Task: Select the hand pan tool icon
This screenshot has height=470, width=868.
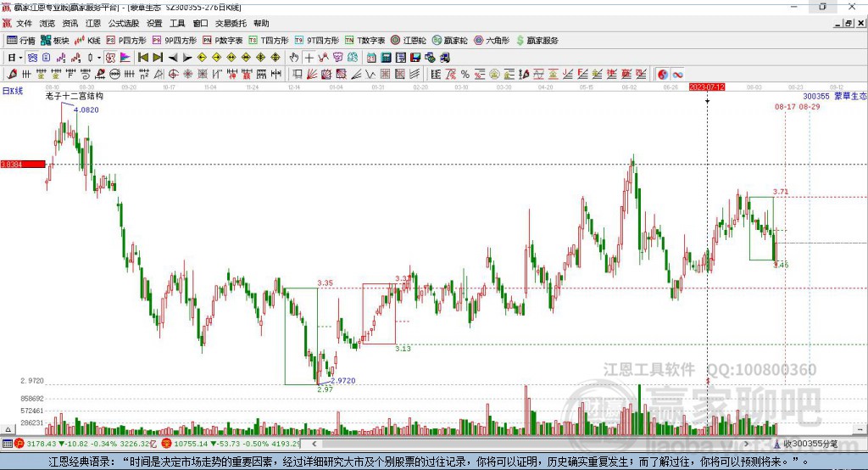Action: coord(294,58)
